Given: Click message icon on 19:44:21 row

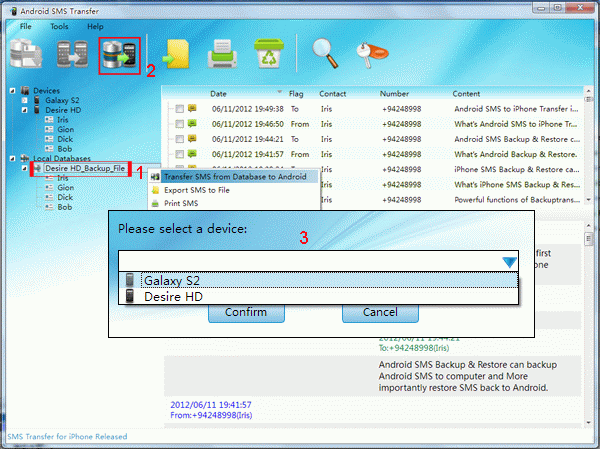Looking at the screenshot, I should pyautogui.click(x=192, y=139).
